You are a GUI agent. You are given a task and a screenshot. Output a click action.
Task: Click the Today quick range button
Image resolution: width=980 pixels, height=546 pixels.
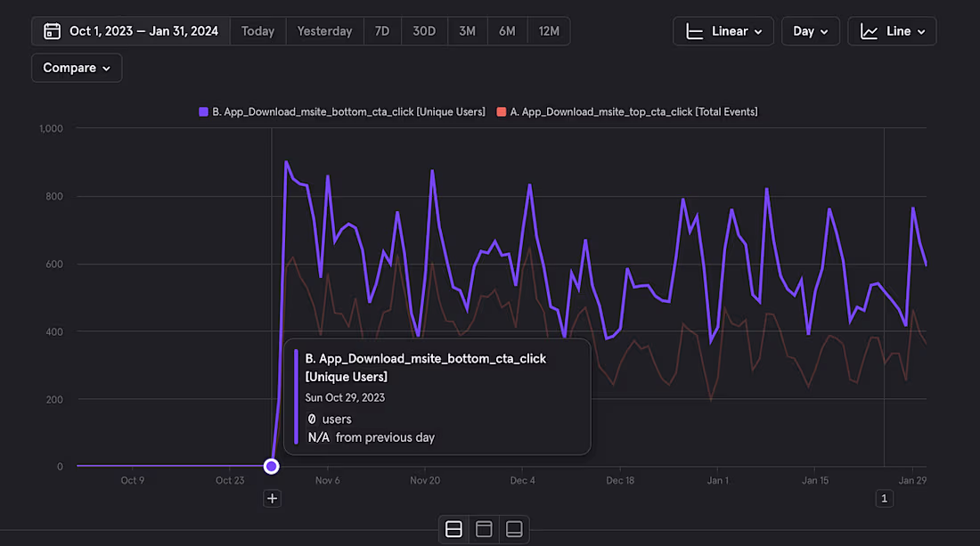point(257,30)
